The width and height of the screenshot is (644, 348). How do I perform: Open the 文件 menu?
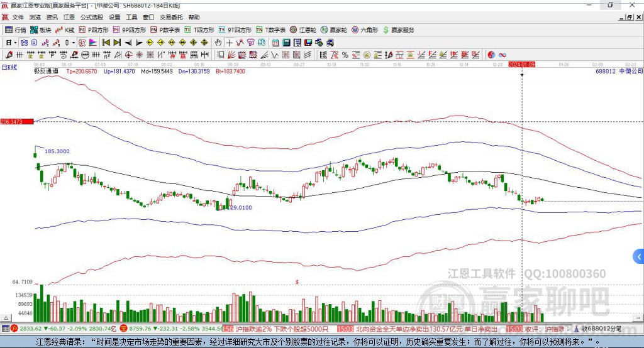click(x=18, y=17)
